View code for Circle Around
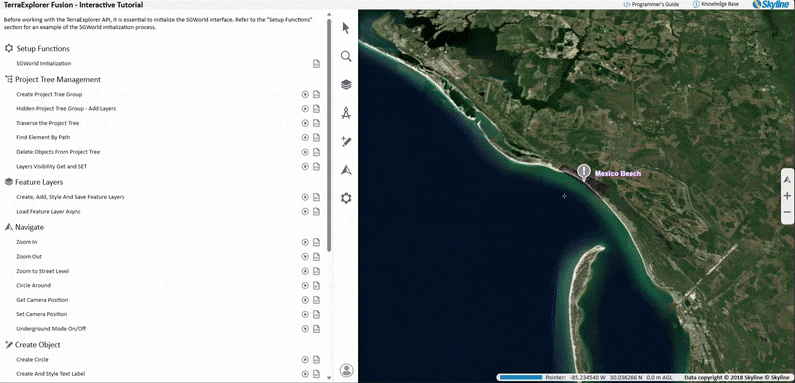The height and width of the screenshot is (383, 795). (316, 286)
